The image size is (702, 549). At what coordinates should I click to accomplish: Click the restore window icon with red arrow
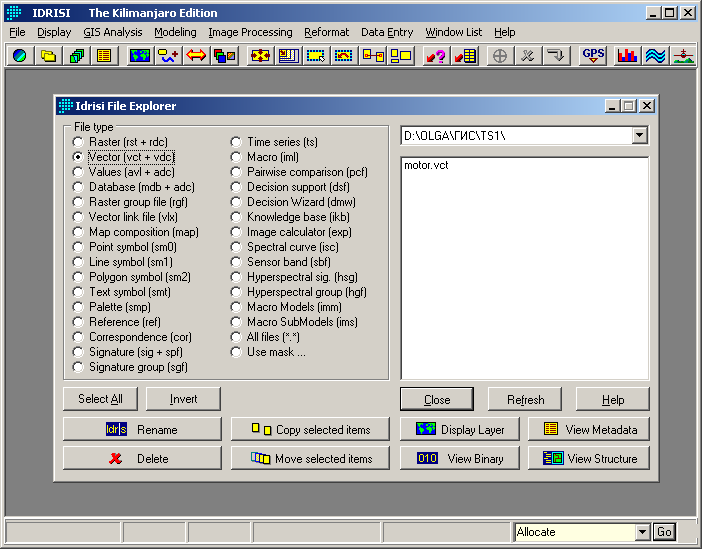pos(344,56)
